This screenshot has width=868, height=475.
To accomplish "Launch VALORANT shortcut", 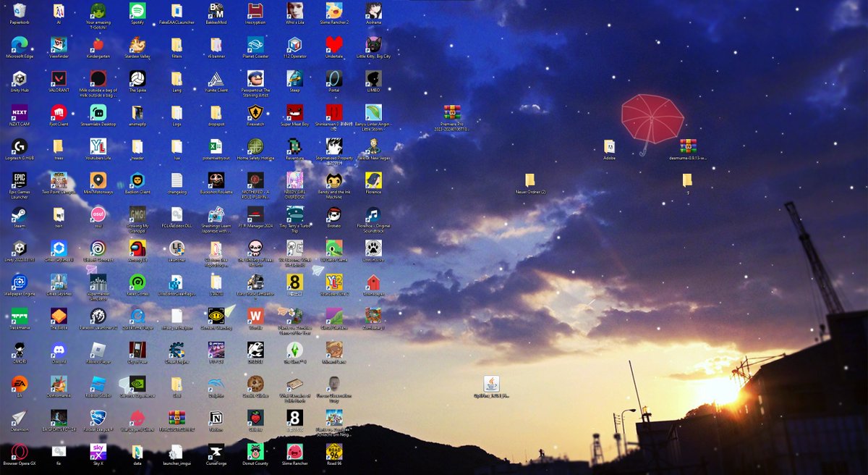I will click(59, 78).
